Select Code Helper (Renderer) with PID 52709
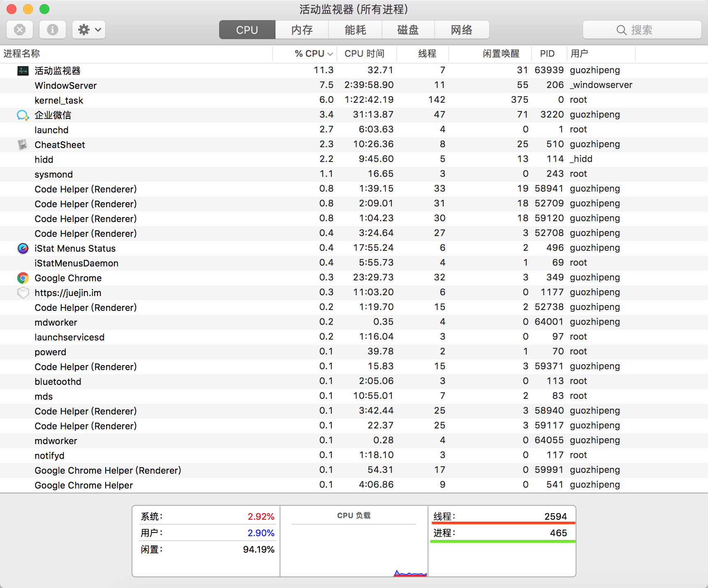 click(x=354, y=204)
